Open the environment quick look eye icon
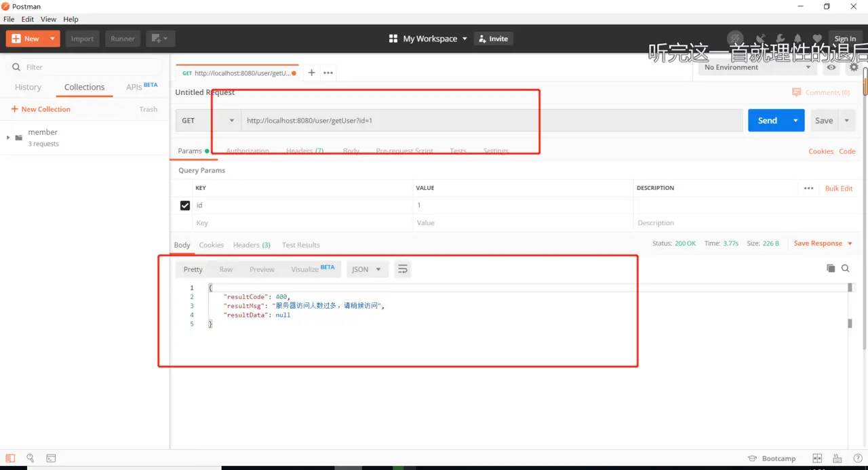This screenshot has width=868, height=470. pyautogui.click(x=831, y=67)
